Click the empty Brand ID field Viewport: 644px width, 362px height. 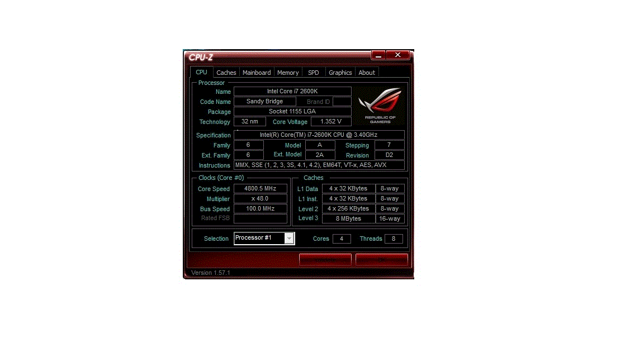[x=342, y=101]
